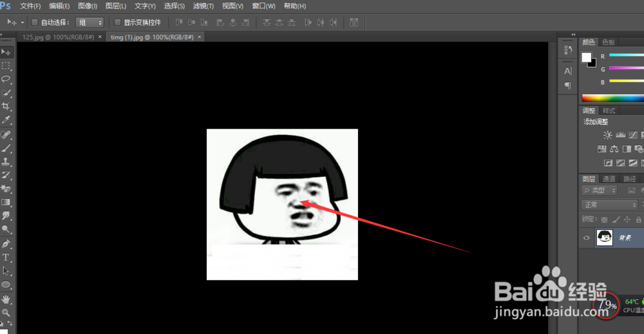Switch to the 样式 tab
644x334 pixels.
click(x=609, y=111)
